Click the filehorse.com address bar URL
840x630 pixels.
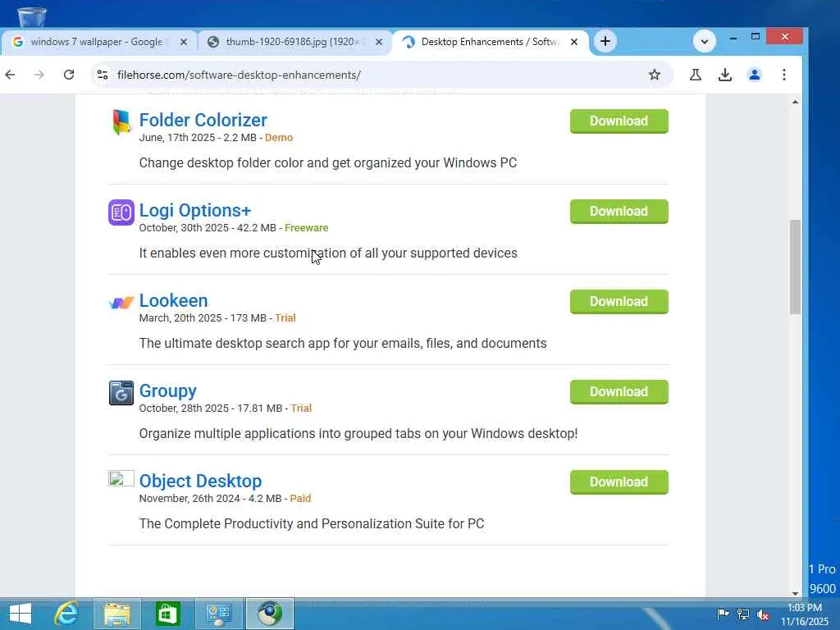(239, 75)
